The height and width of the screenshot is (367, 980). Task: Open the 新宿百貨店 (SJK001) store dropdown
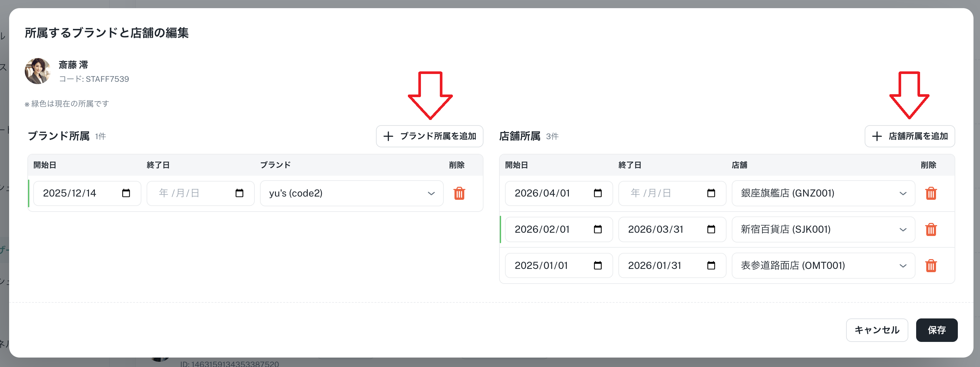[x=823, y=229]
